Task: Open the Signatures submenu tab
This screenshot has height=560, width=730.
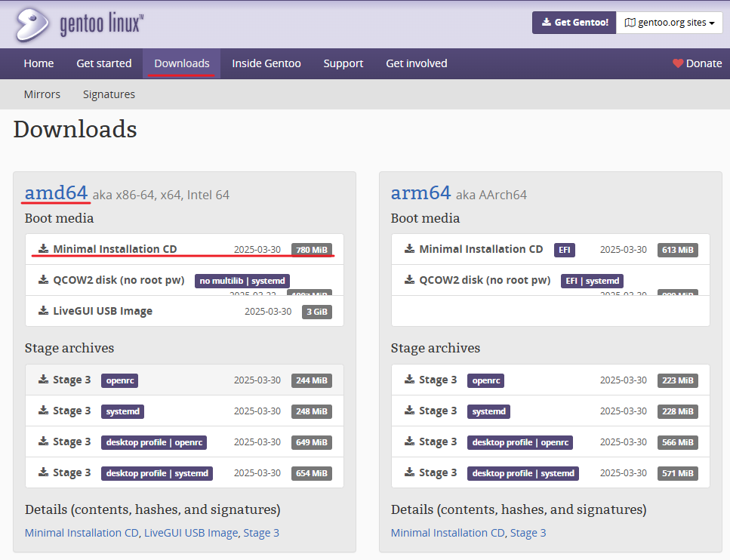Action: click(x=109, y=94)
